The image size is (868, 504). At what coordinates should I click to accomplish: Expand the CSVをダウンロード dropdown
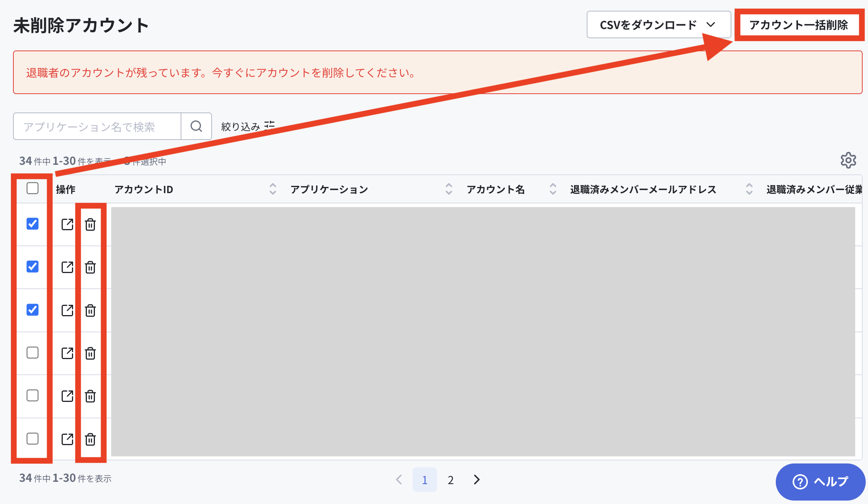coord(659,25)
